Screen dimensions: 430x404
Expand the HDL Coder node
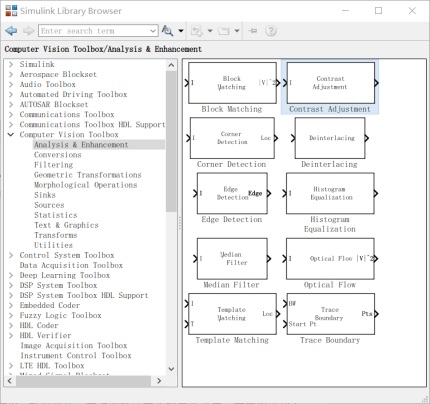click(11, 325)
